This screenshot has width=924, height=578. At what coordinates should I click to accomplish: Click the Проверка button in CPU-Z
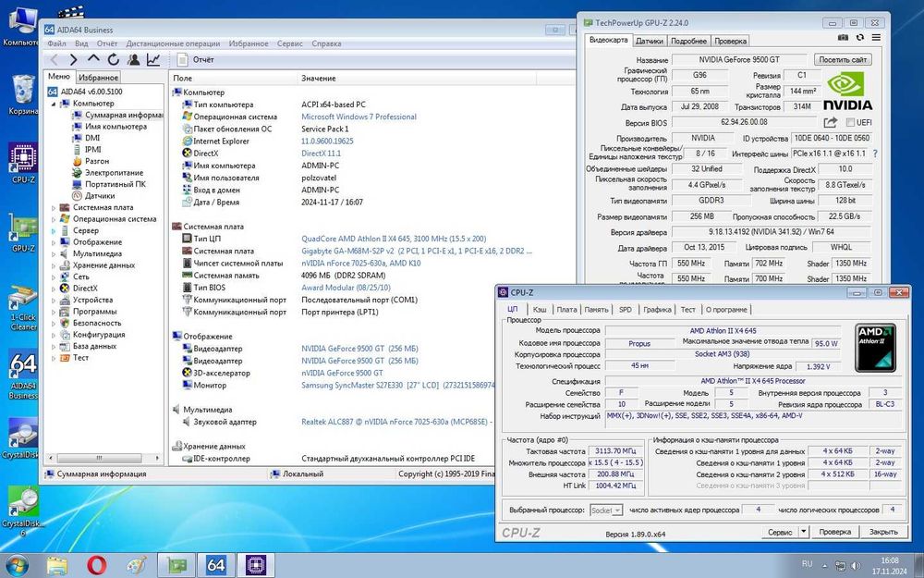tap(834, 532)
